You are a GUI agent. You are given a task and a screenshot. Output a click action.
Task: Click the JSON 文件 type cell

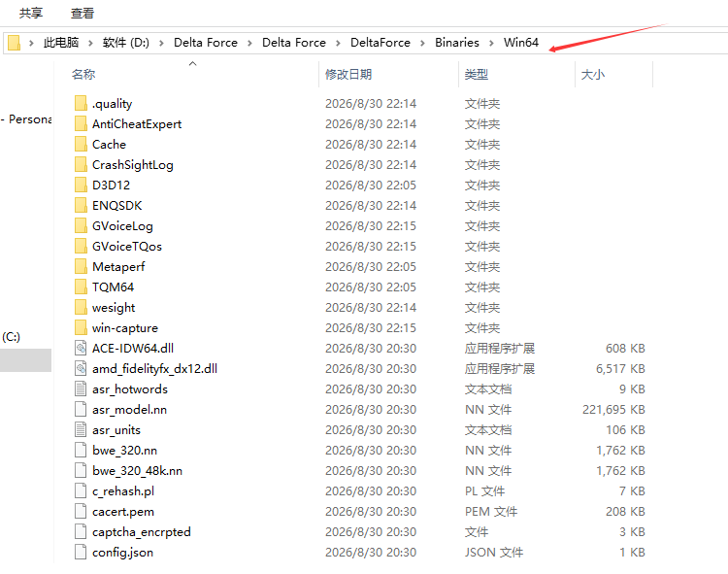pos(494,553)
